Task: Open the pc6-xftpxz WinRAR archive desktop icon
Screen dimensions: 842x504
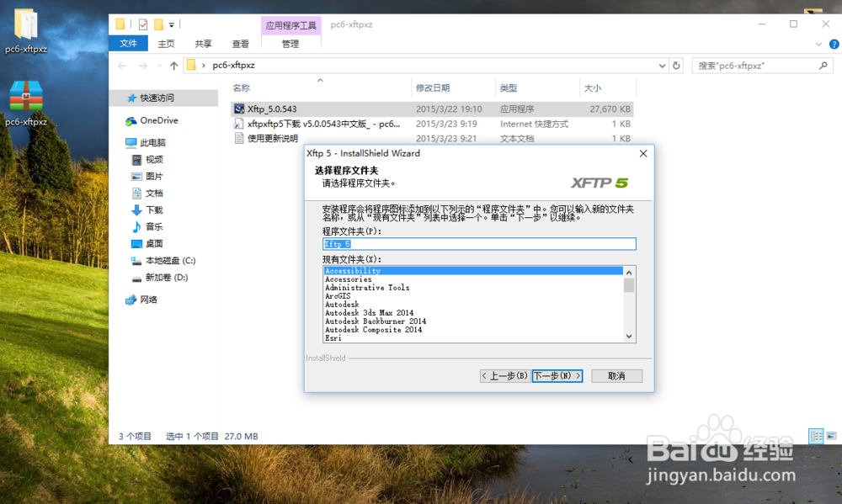Action: 26,103
